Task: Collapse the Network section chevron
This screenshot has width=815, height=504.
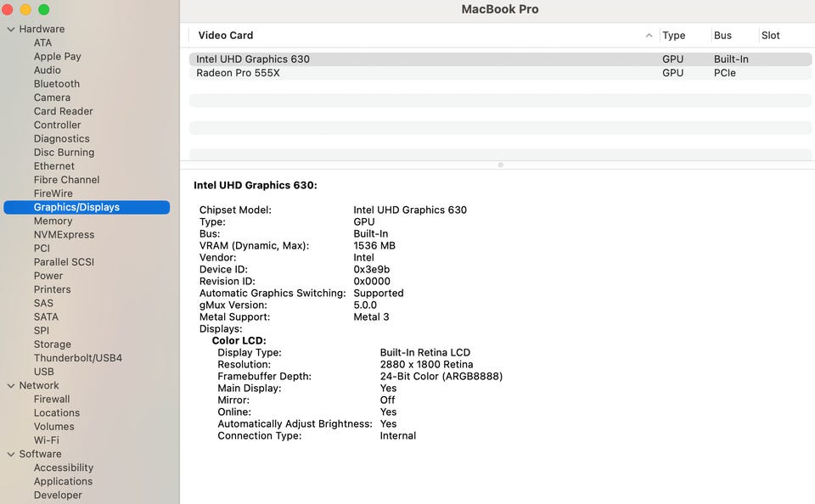Action: [x=11, y=386]
